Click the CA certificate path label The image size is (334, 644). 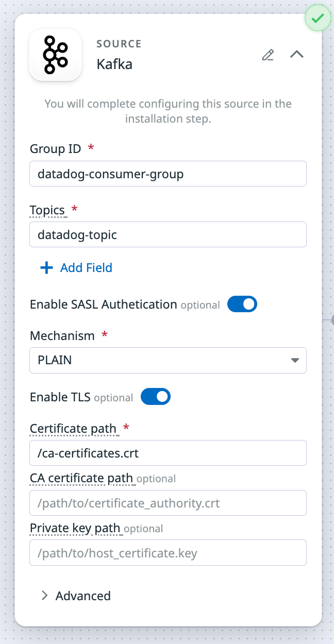(81, 478)
